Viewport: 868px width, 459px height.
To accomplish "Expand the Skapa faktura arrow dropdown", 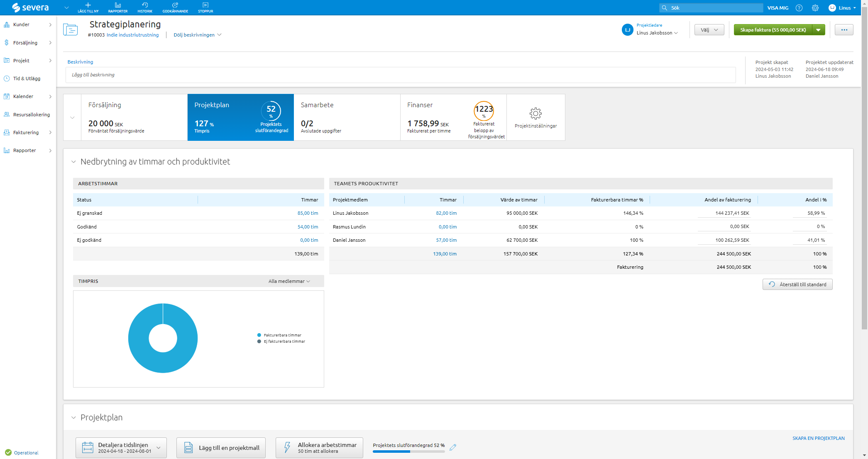I will 818,30.
